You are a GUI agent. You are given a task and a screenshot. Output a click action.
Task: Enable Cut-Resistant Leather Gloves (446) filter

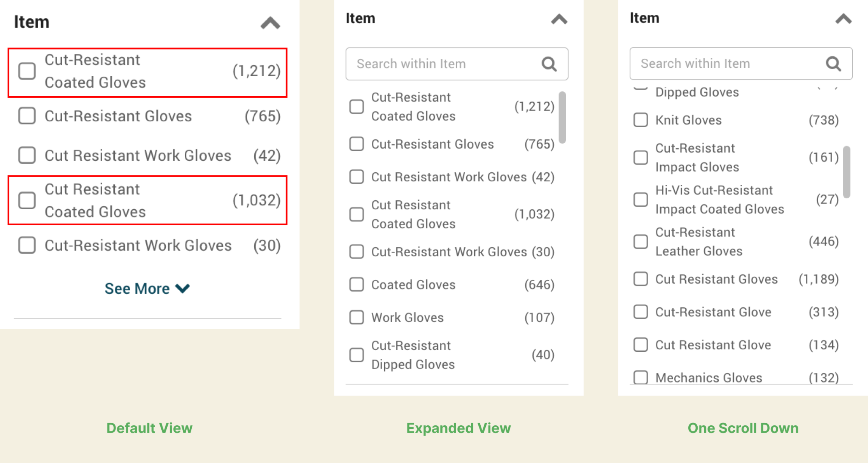pos(640,242)
